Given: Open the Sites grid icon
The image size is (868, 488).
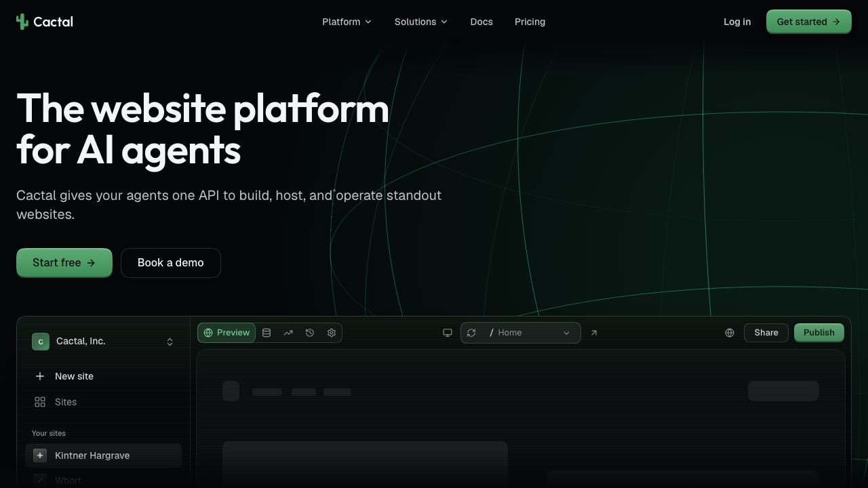Looking at the screenshot, I should [40, 402].
